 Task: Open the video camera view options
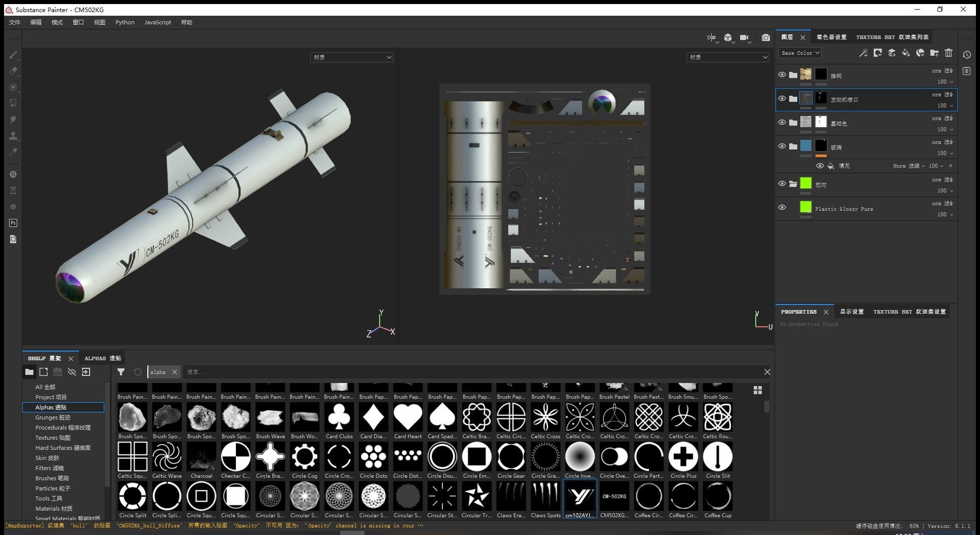click(744, 37)
